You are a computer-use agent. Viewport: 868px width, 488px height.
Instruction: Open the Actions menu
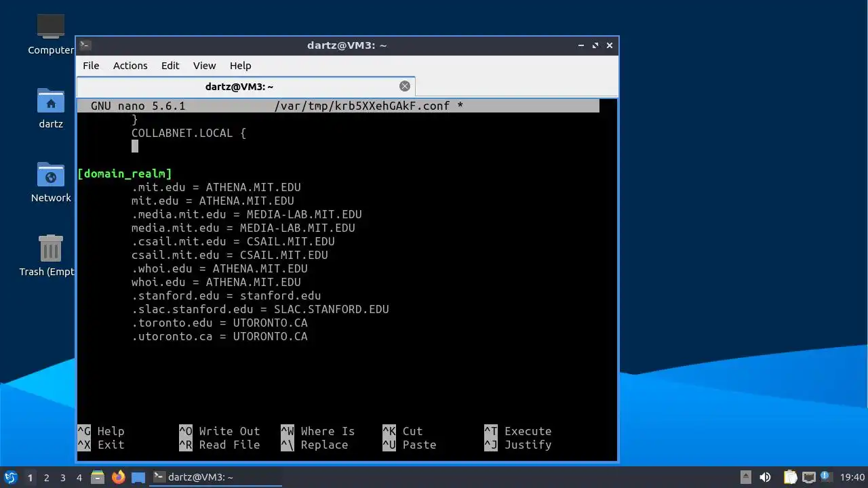[130, 66]
